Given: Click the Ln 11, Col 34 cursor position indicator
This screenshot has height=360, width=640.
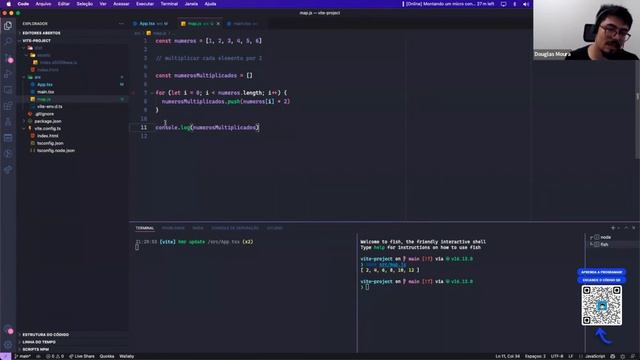Looking at the screenshot, I should [x=508, y=356].
